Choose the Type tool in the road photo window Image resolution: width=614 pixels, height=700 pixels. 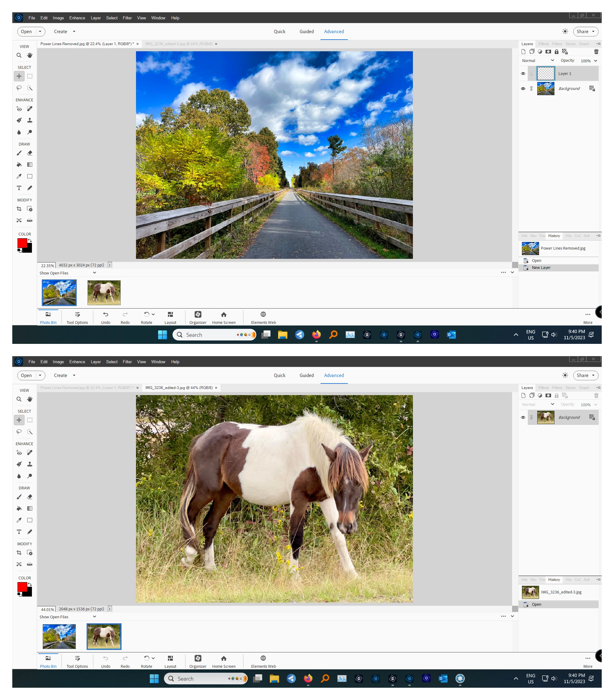coord(19,188)
